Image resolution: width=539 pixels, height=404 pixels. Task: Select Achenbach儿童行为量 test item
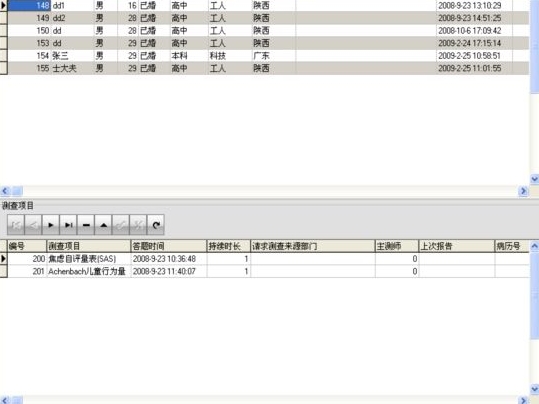(x=88, y=271)
